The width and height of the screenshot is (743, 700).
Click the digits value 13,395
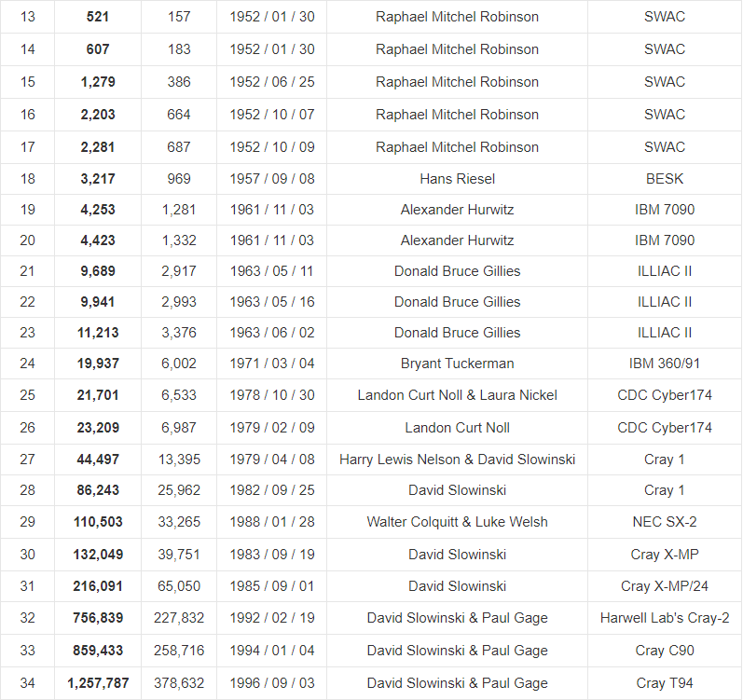(179, 460)
